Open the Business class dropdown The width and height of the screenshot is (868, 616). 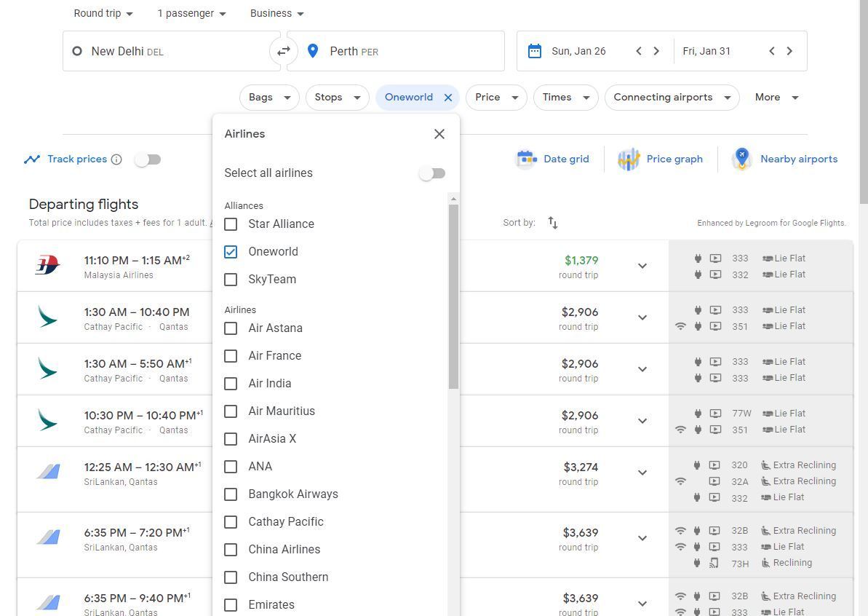pos(276,13)
